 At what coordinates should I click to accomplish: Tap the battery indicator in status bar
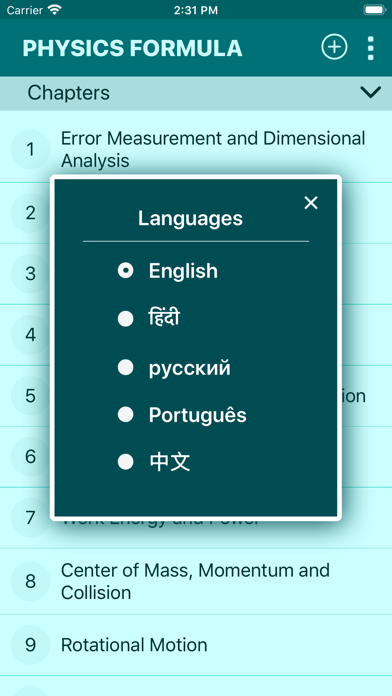pos(374,10)
